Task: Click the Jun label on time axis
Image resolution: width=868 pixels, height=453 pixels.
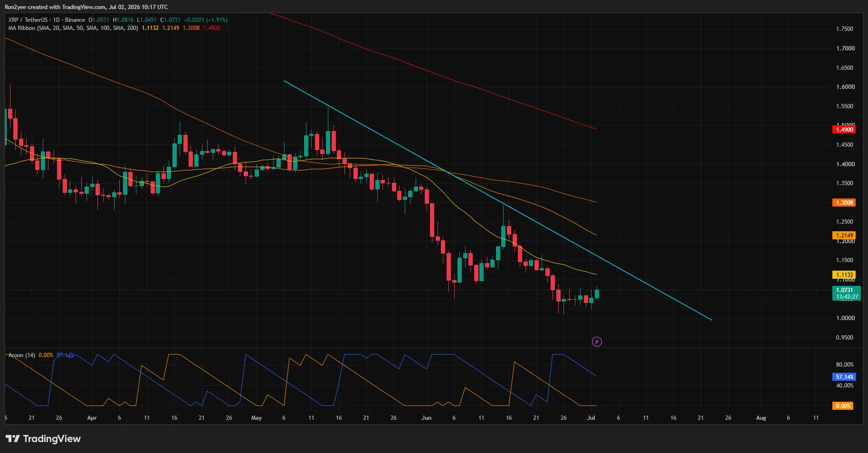Action: pos(426,418)
